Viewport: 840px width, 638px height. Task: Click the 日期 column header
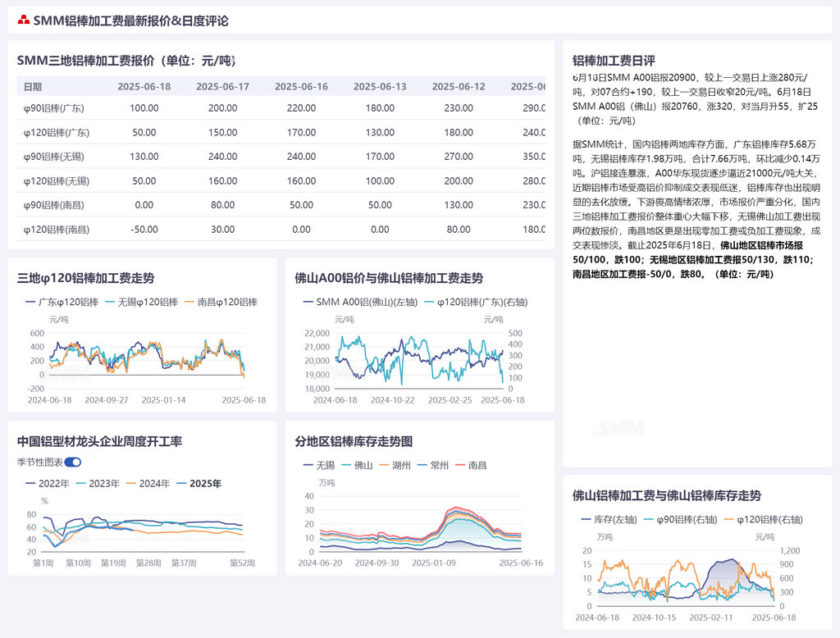(33, 87)
